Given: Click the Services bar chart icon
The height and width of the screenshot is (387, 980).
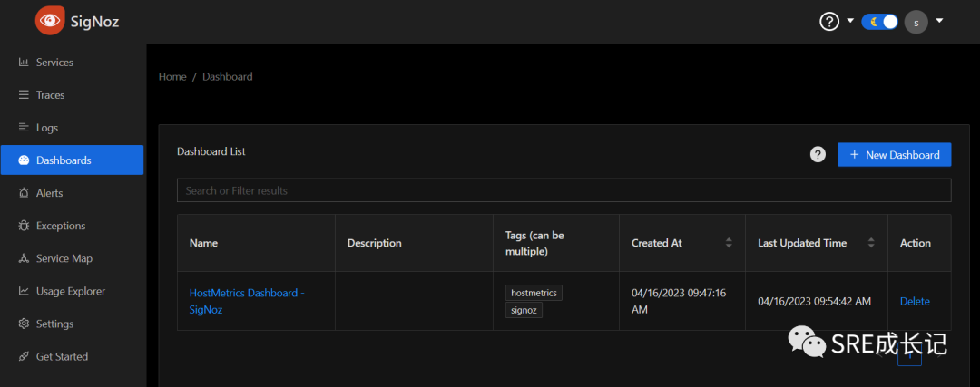Looking at the screenshot, I should coord(24,63).
